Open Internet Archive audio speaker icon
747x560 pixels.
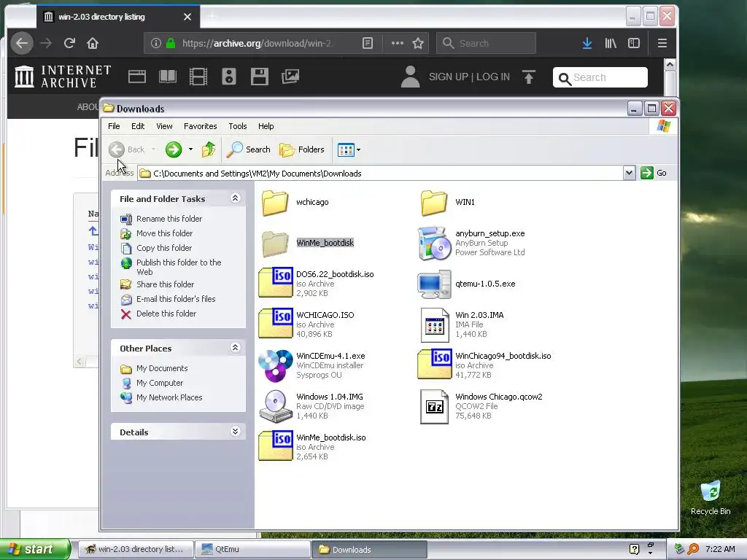228,77
